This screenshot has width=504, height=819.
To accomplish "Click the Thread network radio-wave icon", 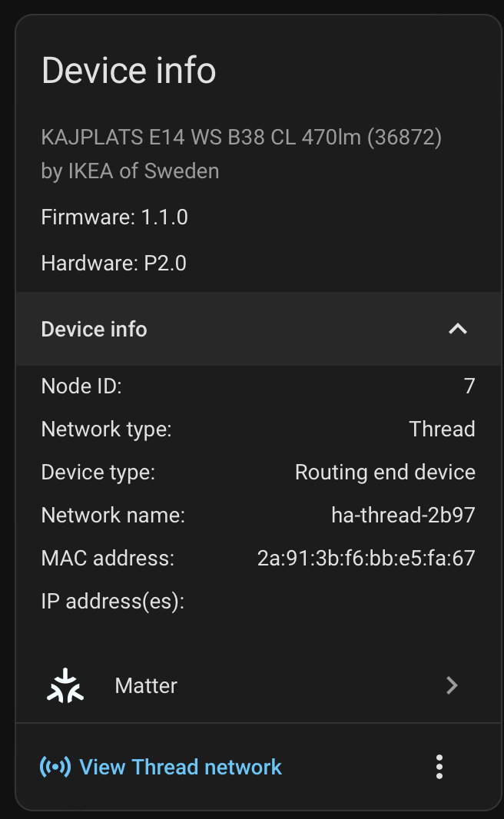I will coord(55,767).
